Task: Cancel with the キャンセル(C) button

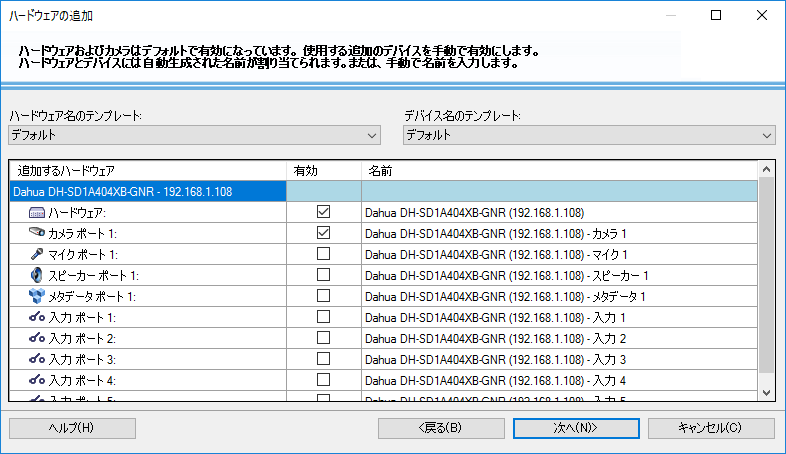Action: pyautogui.click(x=711, y=428)
